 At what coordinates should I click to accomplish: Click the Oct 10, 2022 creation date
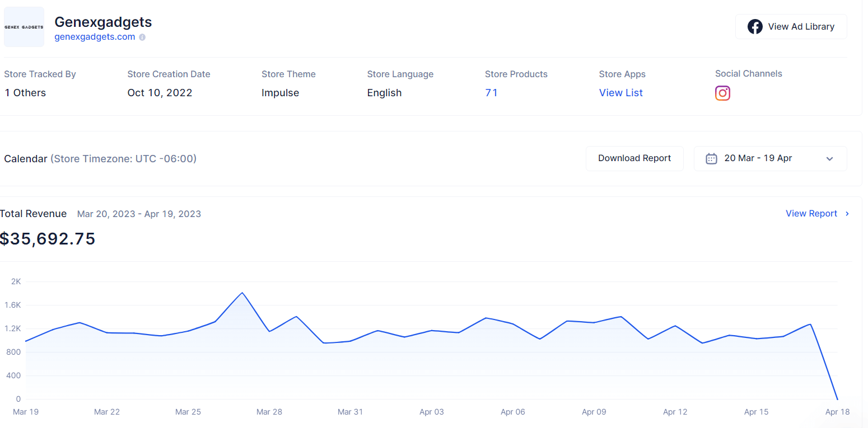(x=160, y=93)
